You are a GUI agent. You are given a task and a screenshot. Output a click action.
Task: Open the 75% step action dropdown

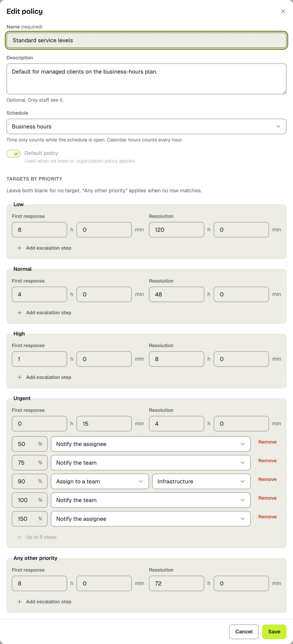click(151, 463)
